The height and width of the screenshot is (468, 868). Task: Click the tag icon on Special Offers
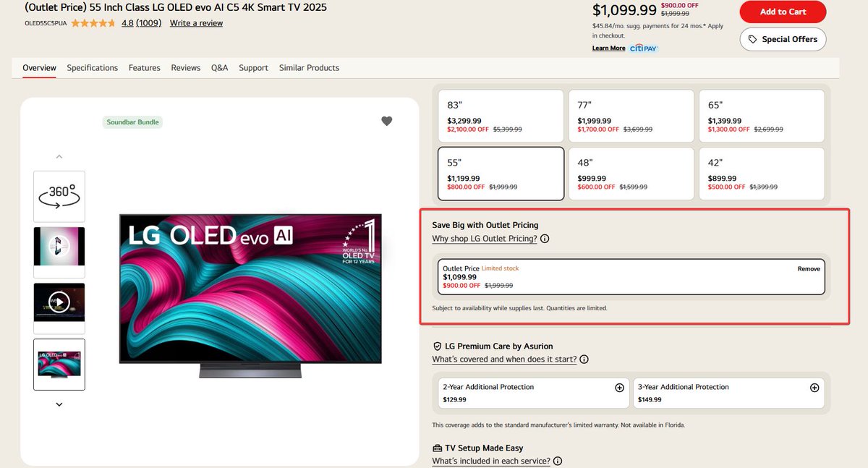[753, 39]
